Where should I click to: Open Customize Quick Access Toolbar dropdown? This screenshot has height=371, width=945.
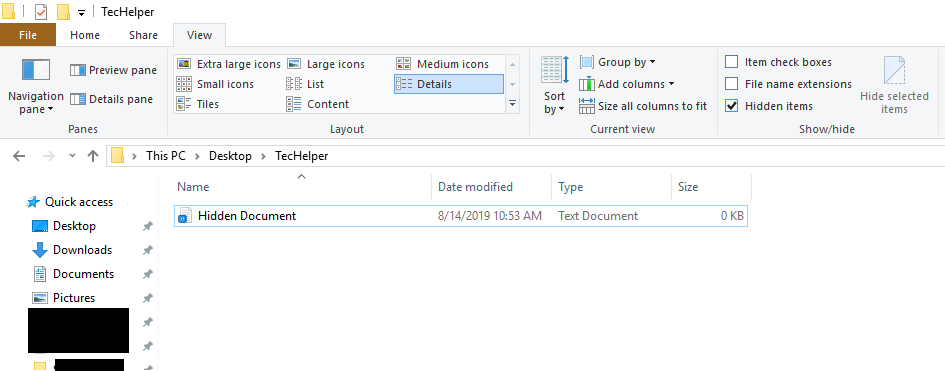81,13
